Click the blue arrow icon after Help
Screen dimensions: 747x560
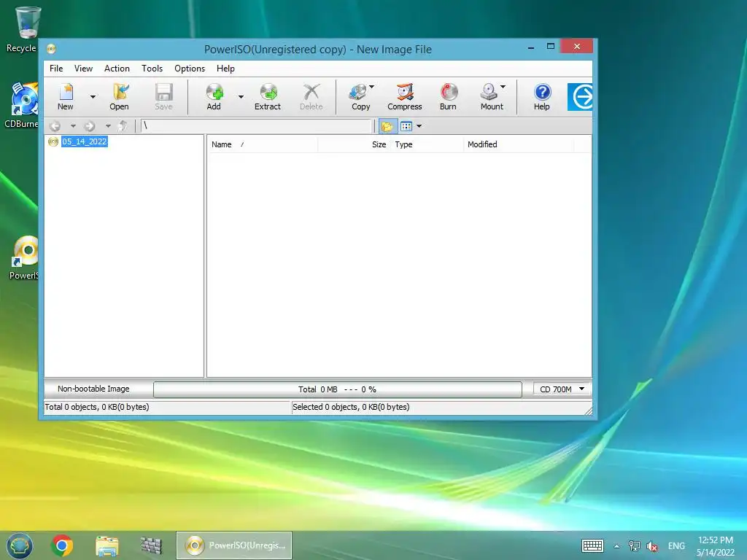(x=580, y=97)
